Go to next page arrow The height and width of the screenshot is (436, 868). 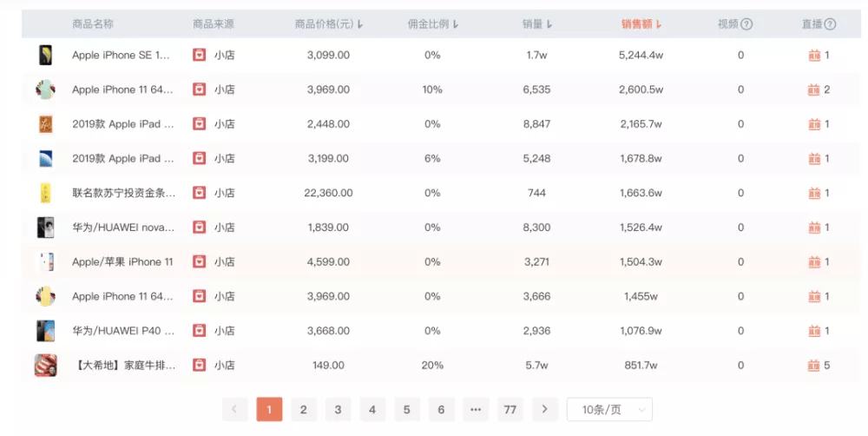[545, 409]
